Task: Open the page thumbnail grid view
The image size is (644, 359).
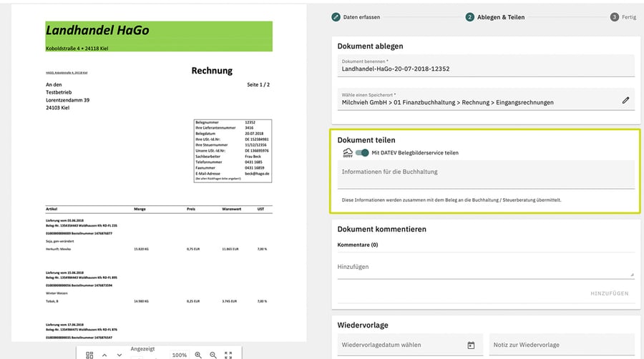Action: point(89,355)
